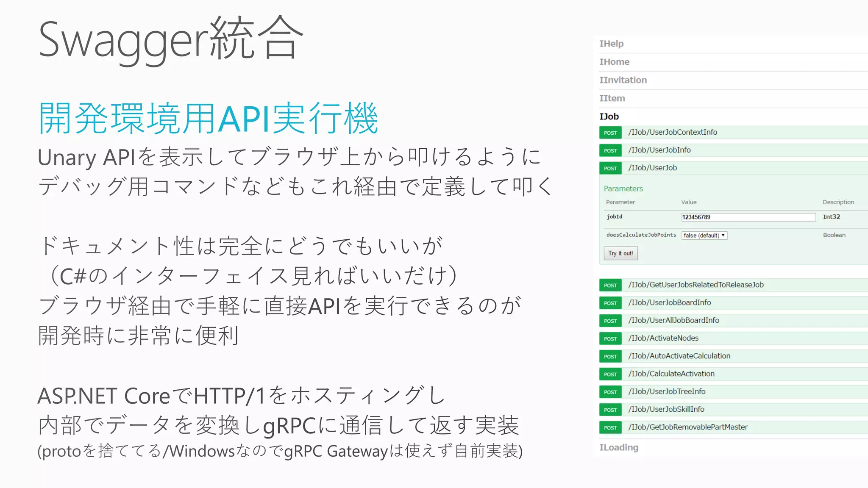Click POST badge for /IJob/UserJobTreeInfo
This screenshot has width=868, height=488.
pyautogui.click(x=610, y=392)
